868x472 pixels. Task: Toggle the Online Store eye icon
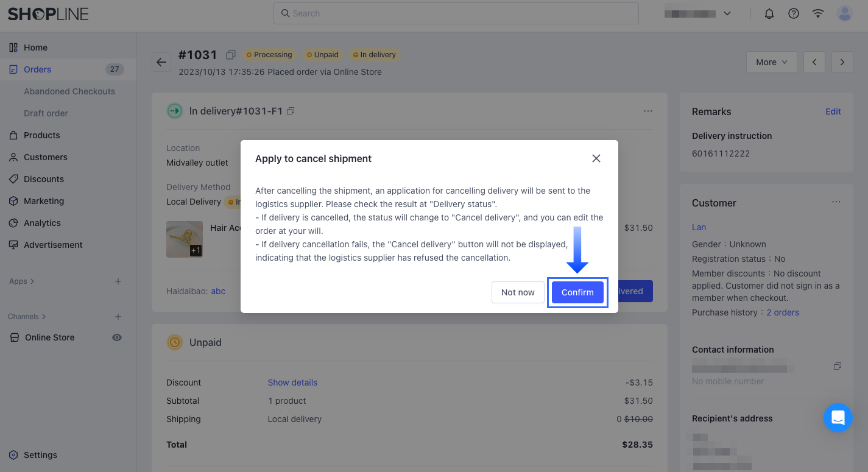point(117,337)
